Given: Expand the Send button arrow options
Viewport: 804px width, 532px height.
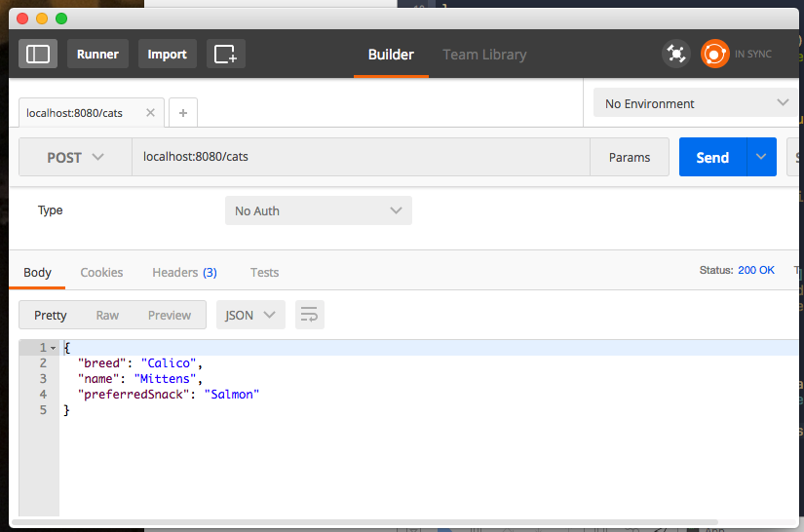Looking at the screenshot, I should [x=761, y=157].
